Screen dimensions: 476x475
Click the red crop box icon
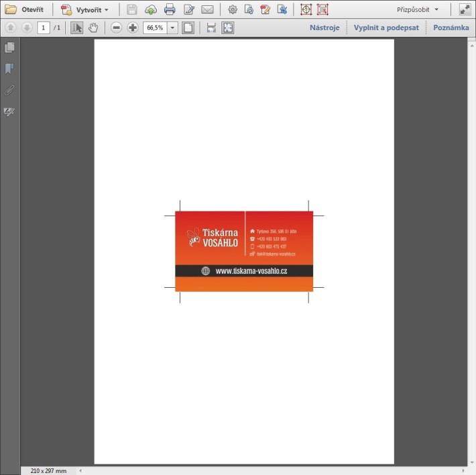coord(322,9)
